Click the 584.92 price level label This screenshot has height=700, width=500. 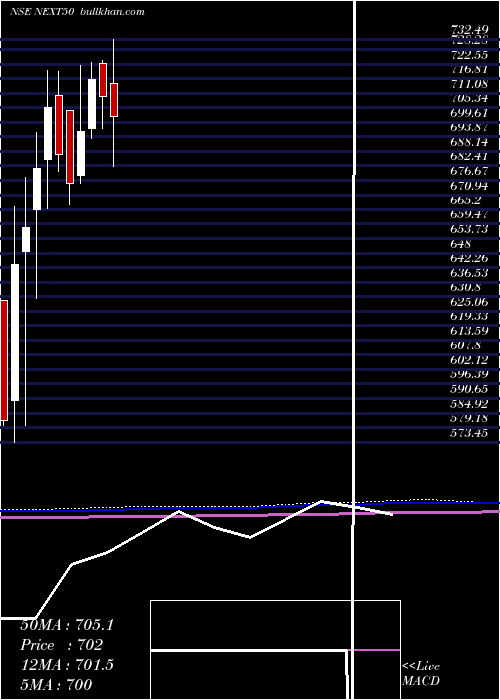pyautogui.click(x=470, y=404)
